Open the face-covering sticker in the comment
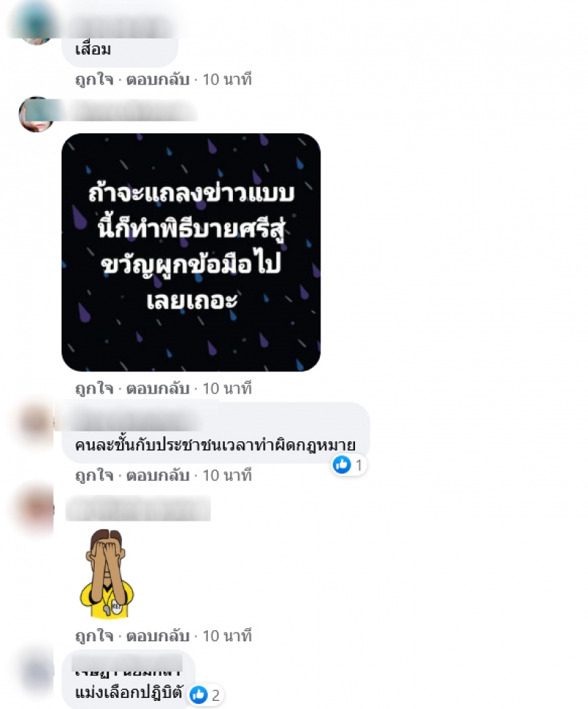 click(x=107, y=574)
